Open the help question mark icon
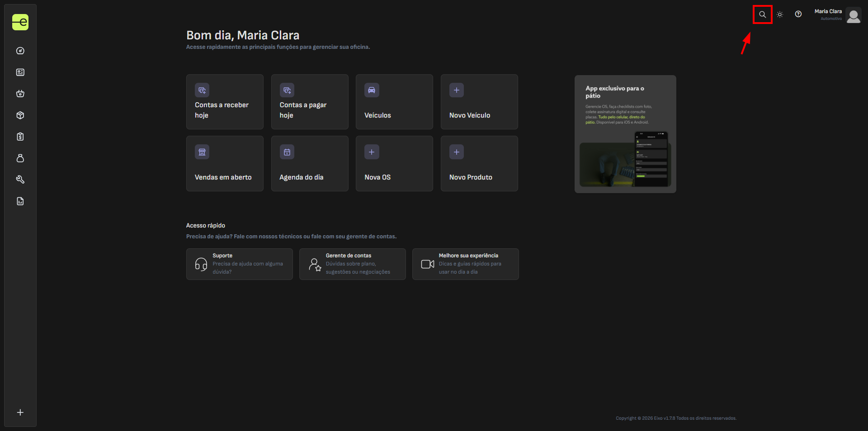 click(798, 14)
